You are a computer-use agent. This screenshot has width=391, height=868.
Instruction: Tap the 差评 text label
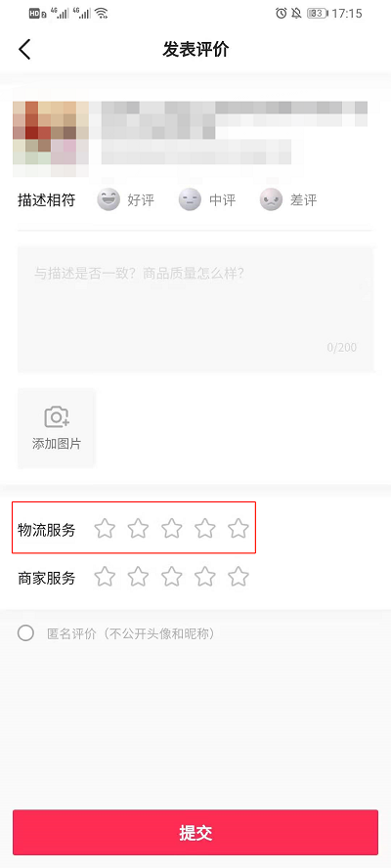303,200
